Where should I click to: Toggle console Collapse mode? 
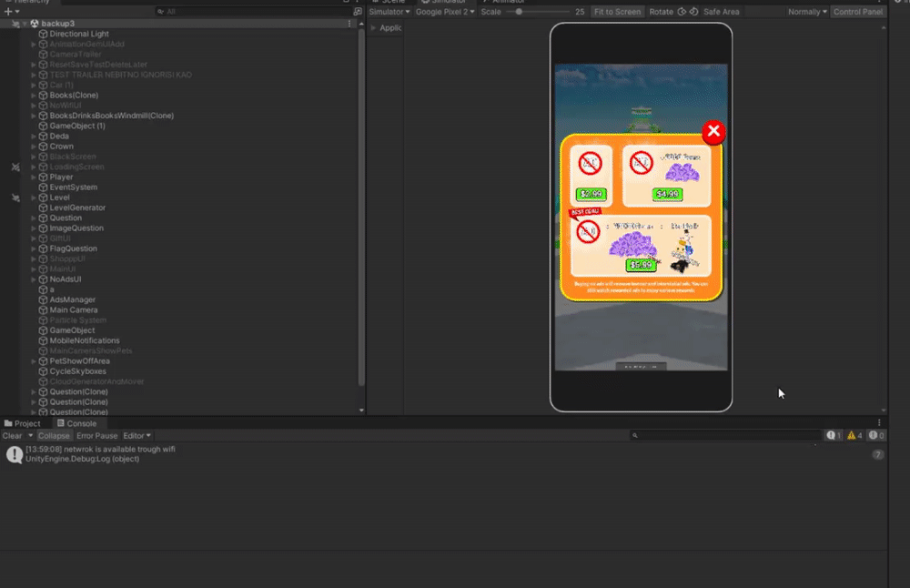tap(54, 436)
